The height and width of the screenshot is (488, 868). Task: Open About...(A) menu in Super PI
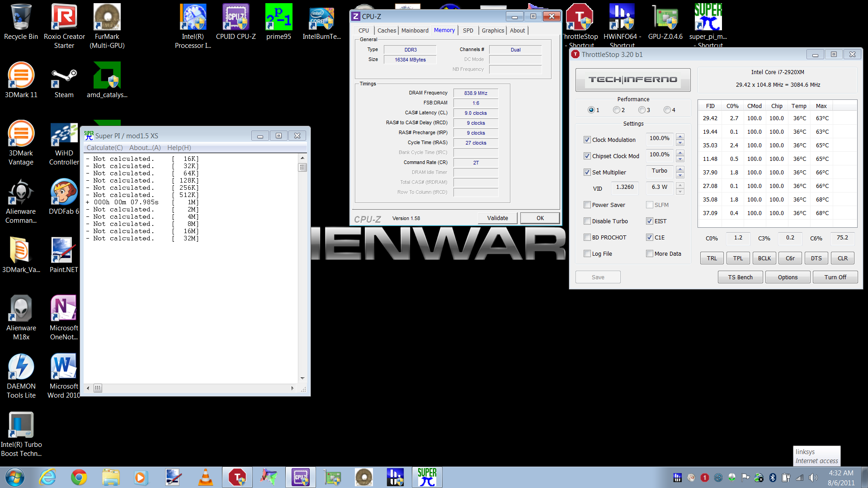click(145, 148)
